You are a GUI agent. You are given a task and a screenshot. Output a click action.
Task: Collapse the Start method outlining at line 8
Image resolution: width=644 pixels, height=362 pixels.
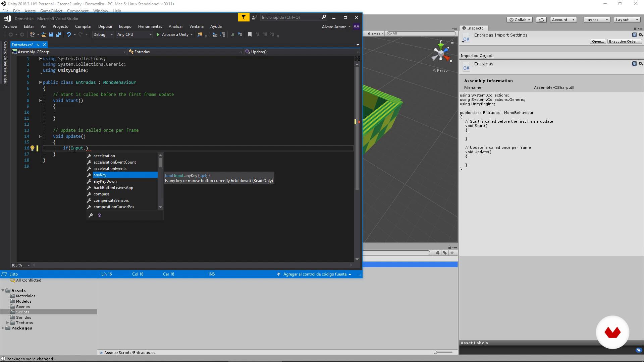click(41, 101)
